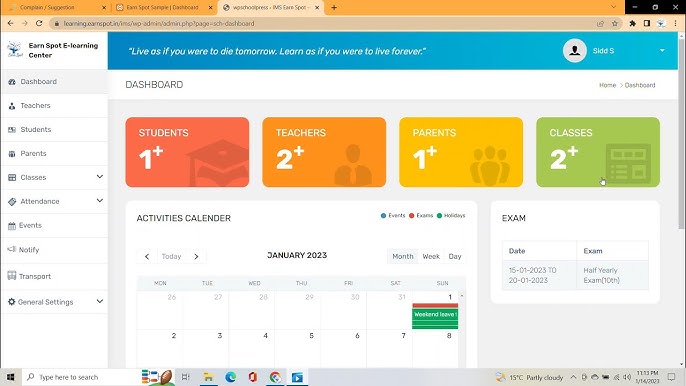Open the Classes count card
Screen dimensions: 686x386
[x=598, y=152]
